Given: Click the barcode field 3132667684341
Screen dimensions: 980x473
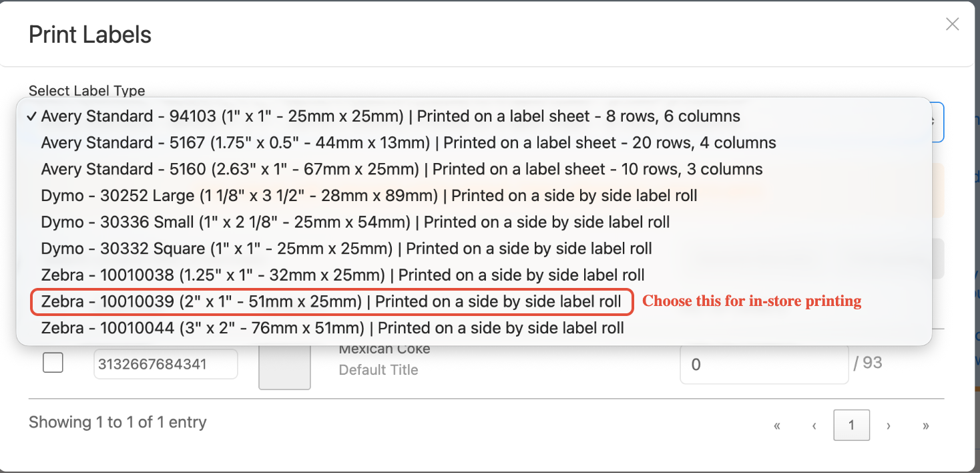Looking at the screenshot, I should [166, 364].
